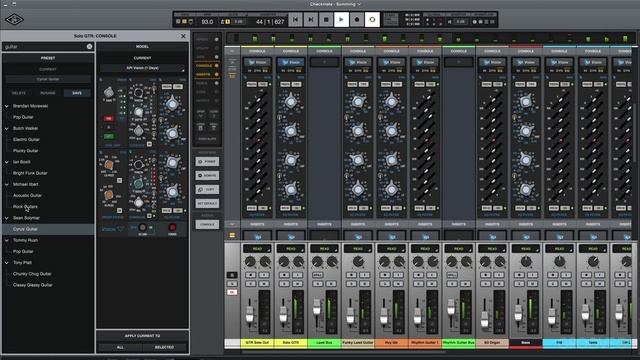The width and height of the screenshot is (640, 360).
Task: Open the Vision console slot on Solo GTR
Action: (x=291, y=62)
